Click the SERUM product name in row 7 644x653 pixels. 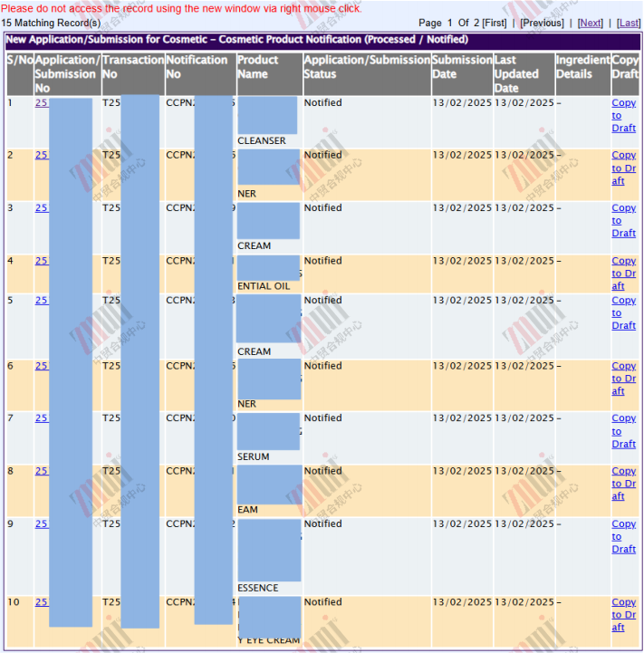(254, 456)
